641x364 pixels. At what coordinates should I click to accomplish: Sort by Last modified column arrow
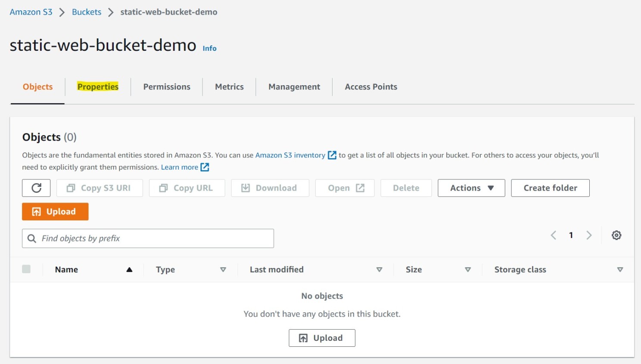click(379, 270)
